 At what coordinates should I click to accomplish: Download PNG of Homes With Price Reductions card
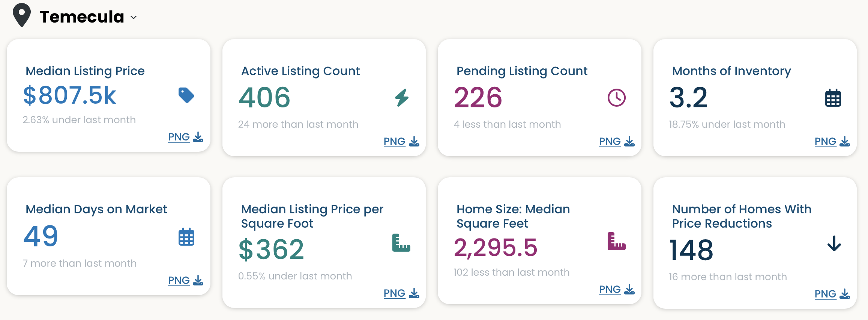pyautogui.click(x=832, y=294)
